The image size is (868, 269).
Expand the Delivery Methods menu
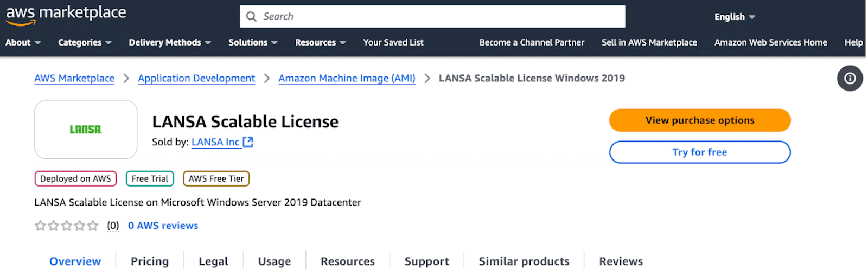click(x=170, y=42)
